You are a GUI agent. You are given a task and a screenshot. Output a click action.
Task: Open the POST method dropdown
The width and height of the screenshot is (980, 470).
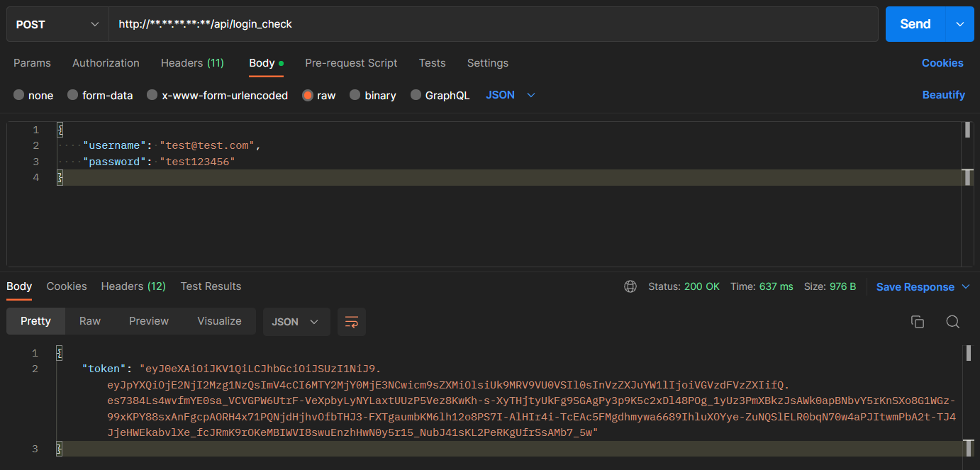coord(57,24)
